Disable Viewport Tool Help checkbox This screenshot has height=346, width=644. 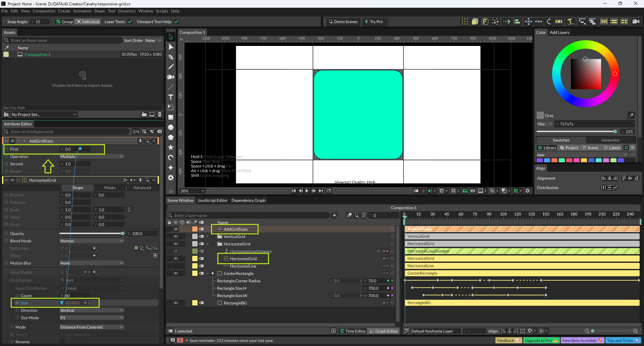tap(176, 22)
